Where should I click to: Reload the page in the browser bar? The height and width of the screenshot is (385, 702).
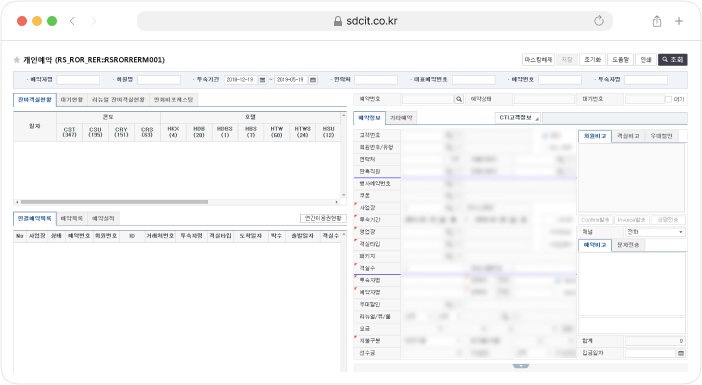pyautogui.click(x=599, y=21)
